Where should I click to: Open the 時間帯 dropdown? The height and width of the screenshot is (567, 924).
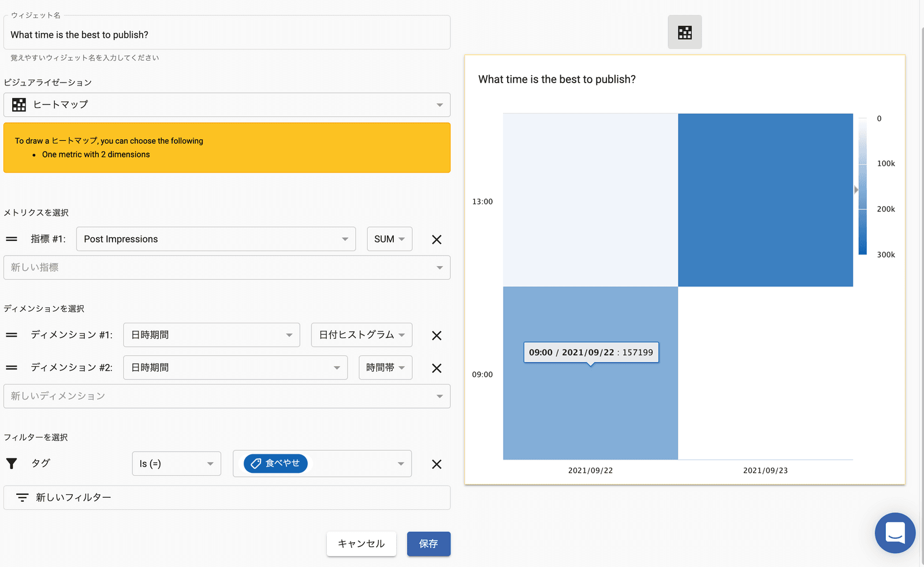[x=385, y=368]
